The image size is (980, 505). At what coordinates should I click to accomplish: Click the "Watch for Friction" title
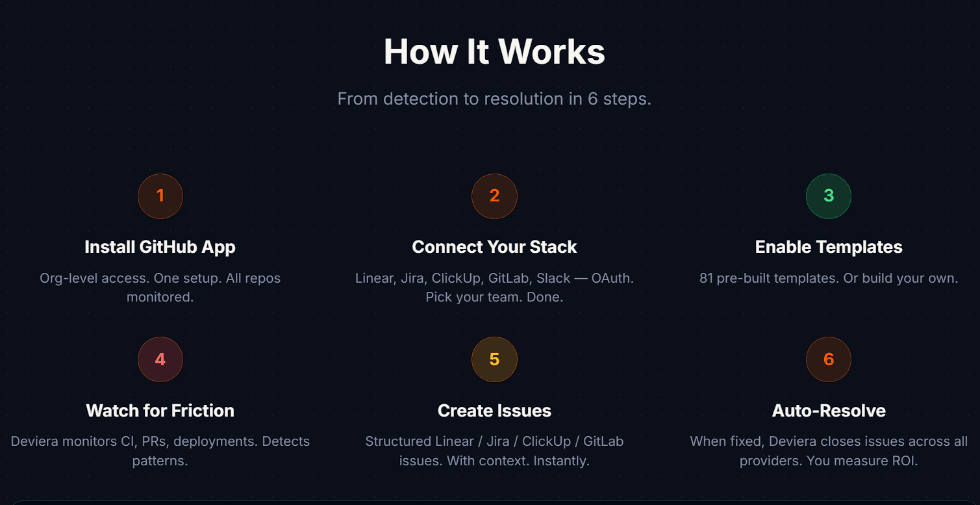tap(160, 411)
